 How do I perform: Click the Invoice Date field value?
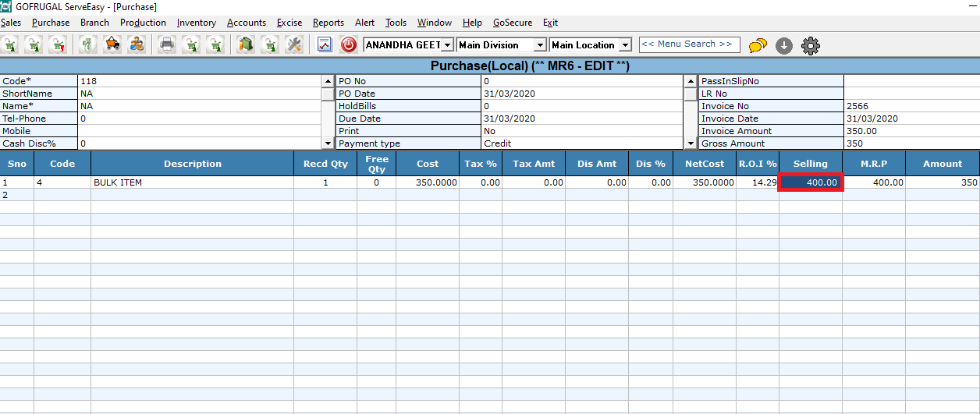(x=911, y=119)
